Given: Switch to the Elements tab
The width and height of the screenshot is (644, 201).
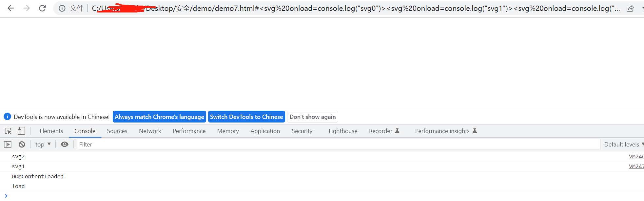Looking at the screenshot, I should 51,131.
